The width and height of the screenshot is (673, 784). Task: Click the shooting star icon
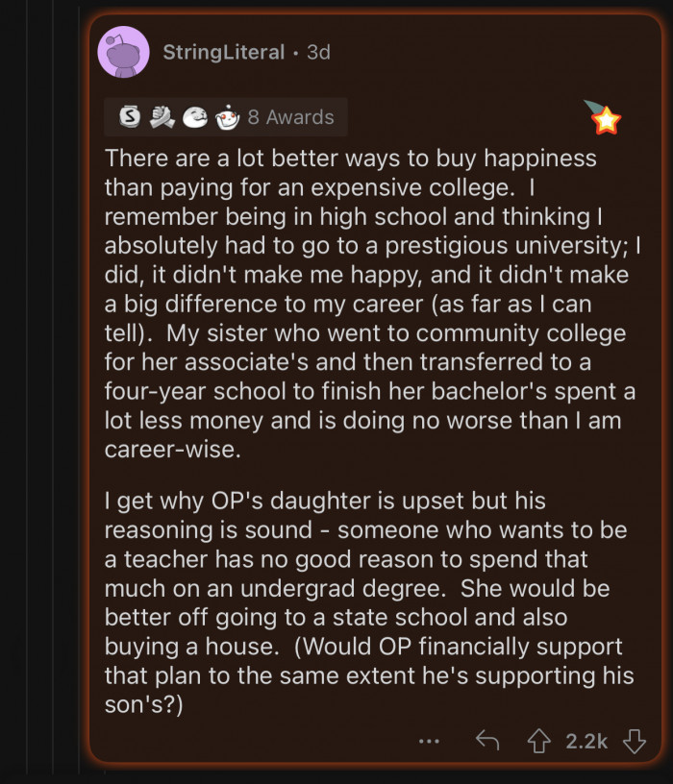point(605,118)
